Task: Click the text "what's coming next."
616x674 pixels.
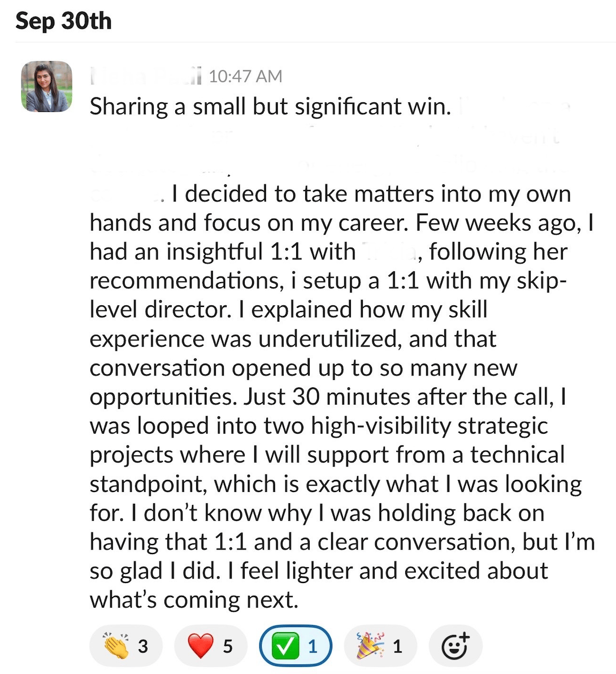Action: [193, 599]
